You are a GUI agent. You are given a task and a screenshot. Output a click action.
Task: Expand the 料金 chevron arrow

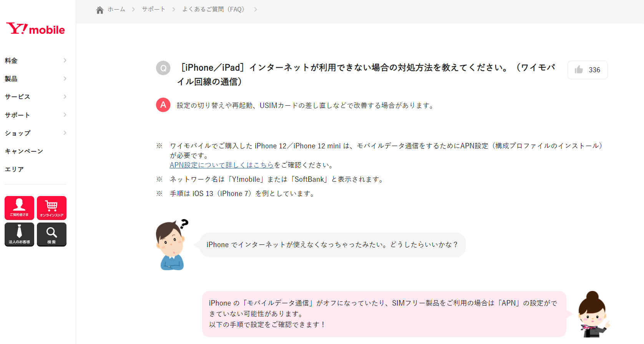tap(65, 60)
